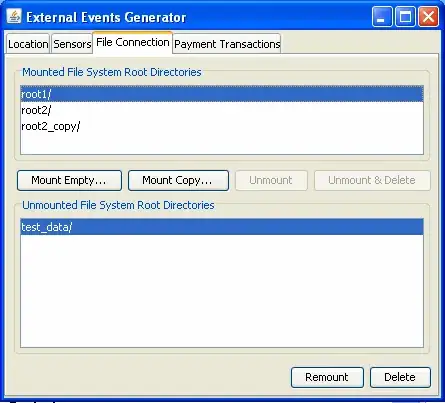Switch to the Location tab

(x=28, y=44)
